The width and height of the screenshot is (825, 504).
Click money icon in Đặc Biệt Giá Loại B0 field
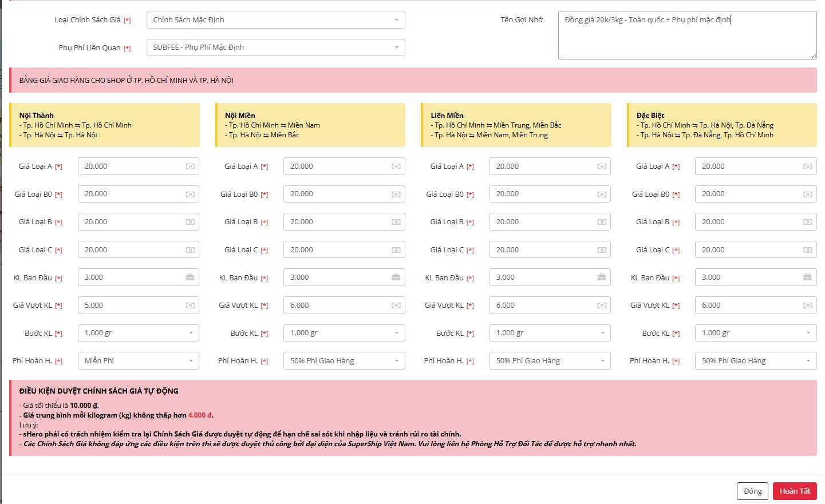point(807,195)
